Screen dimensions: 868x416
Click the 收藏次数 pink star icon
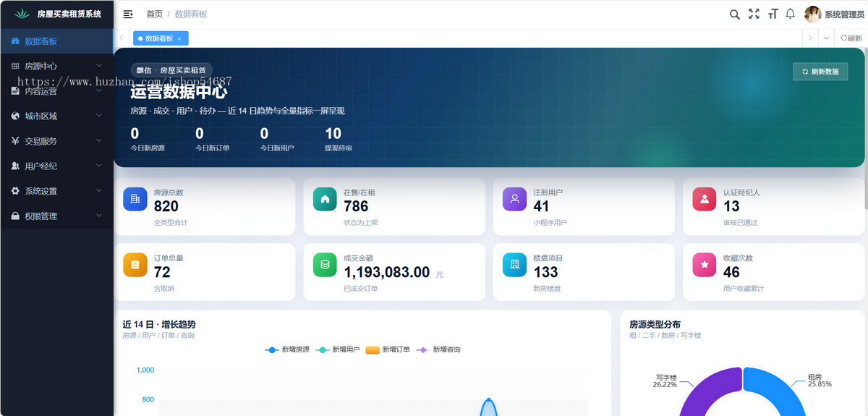[704, 265]
